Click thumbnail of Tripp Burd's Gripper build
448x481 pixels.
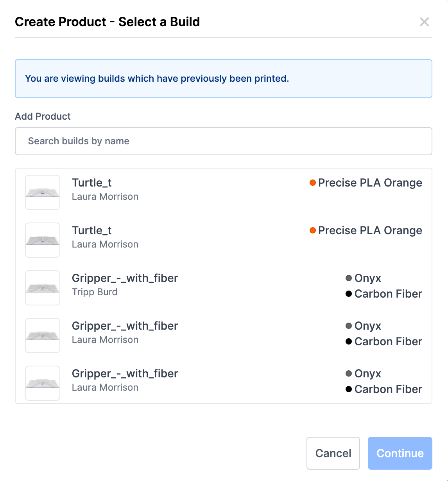coord(43,288)
